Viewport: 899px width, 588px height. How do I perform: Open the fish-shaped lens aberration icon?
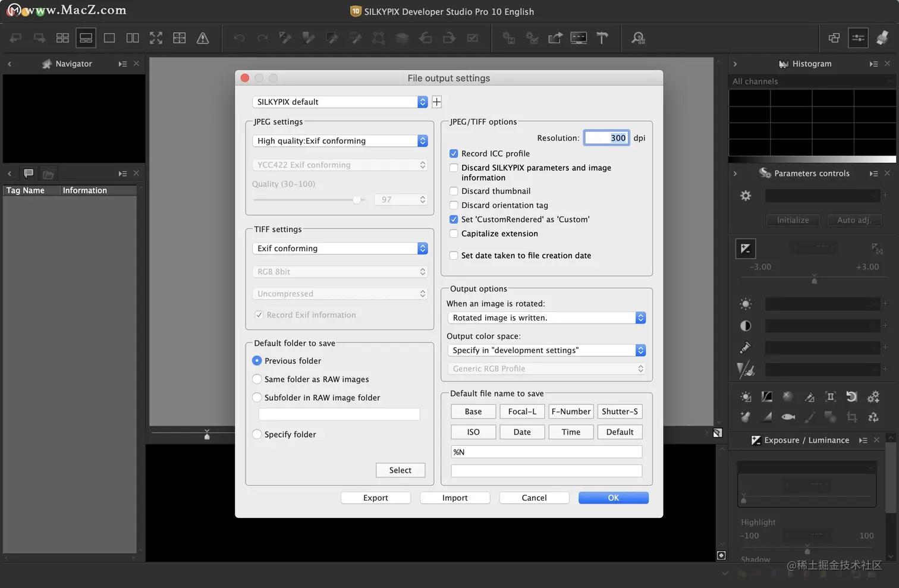(788, 417)
